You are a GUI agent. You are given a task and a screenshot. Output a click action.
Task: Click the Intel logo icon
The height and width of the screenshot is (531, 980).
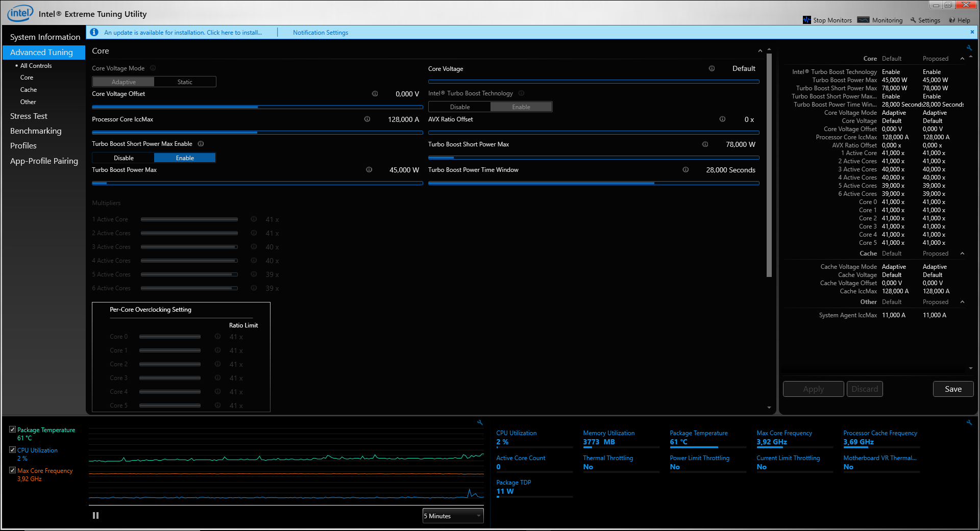click(x=20, y=13)
